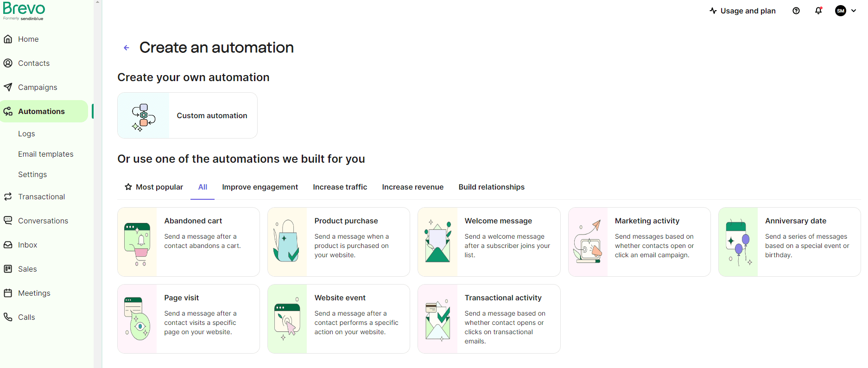Click the back arrow beside Create an automation
868x368 pixels.
click(126, 48)
